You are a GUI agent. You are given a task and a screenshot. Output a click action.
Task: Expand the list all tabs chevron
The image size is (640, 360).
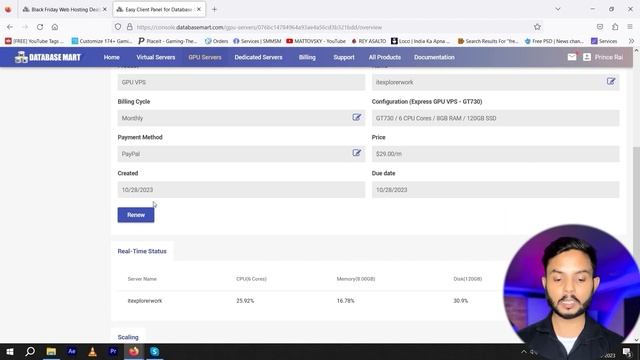pos(558,9)
